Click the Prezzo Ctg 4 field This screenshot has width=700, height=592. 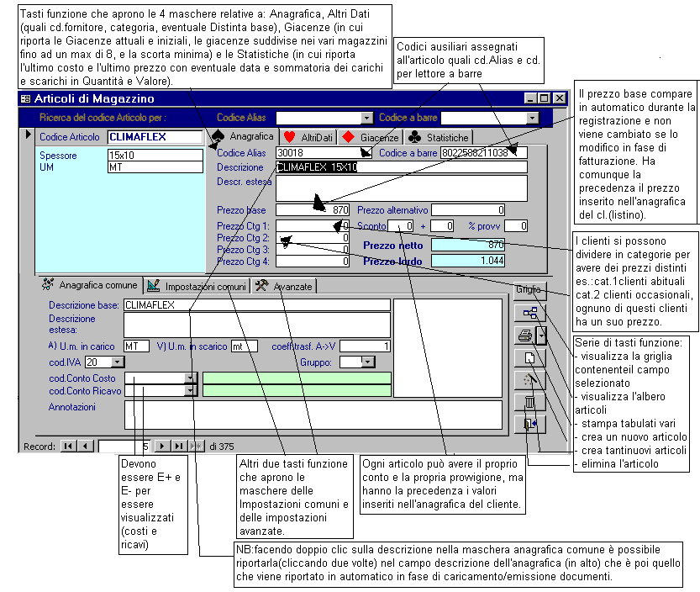coord(313,262)
